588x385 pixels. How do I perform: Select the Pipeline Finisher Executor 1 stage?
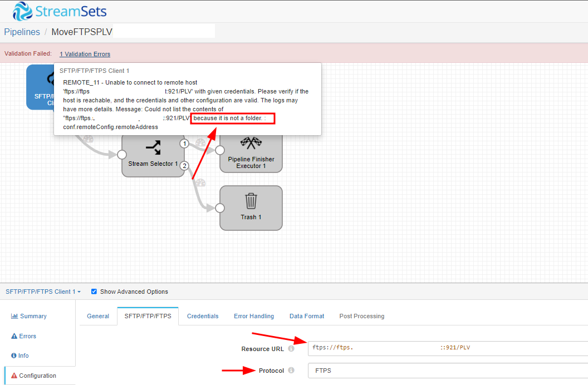tap(251, 154)
